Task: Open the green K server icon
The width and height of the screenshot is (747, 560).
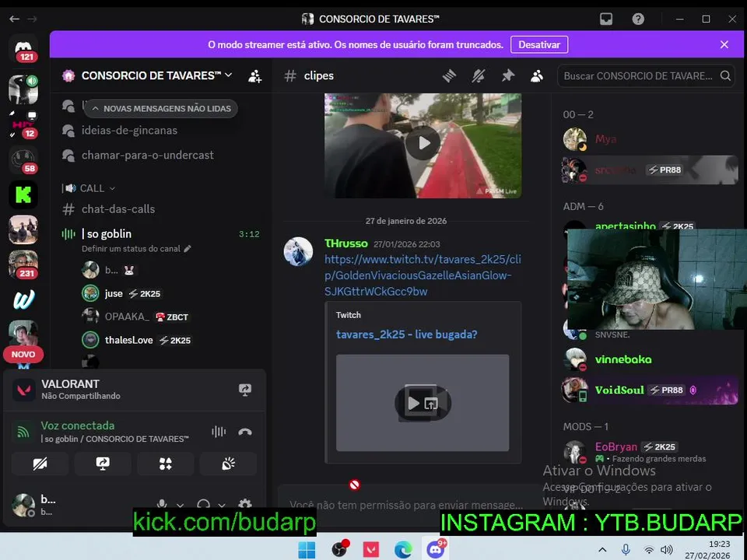Action: pos(23,194)
